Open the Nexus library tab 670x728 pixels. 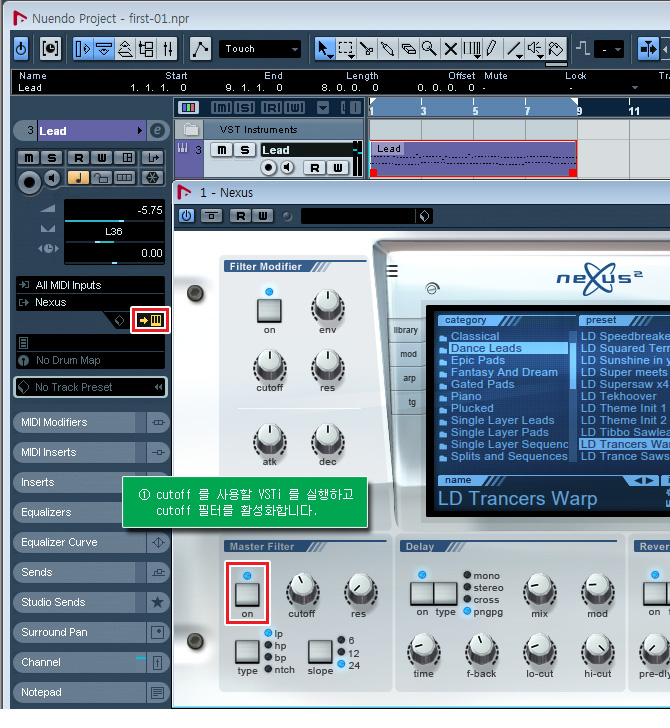click(x=406, y=330)
